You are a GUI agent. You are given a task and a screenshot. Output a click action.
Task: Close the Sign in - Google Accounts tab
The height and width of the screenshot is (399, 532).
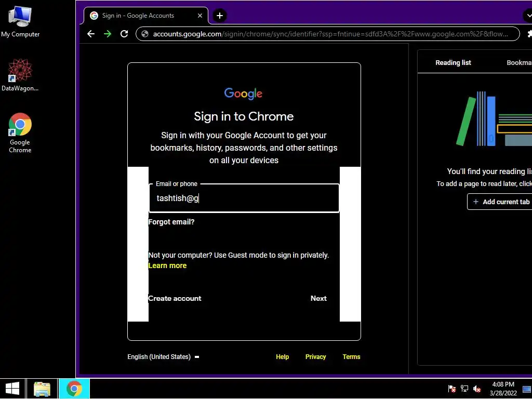pos(200,16)
